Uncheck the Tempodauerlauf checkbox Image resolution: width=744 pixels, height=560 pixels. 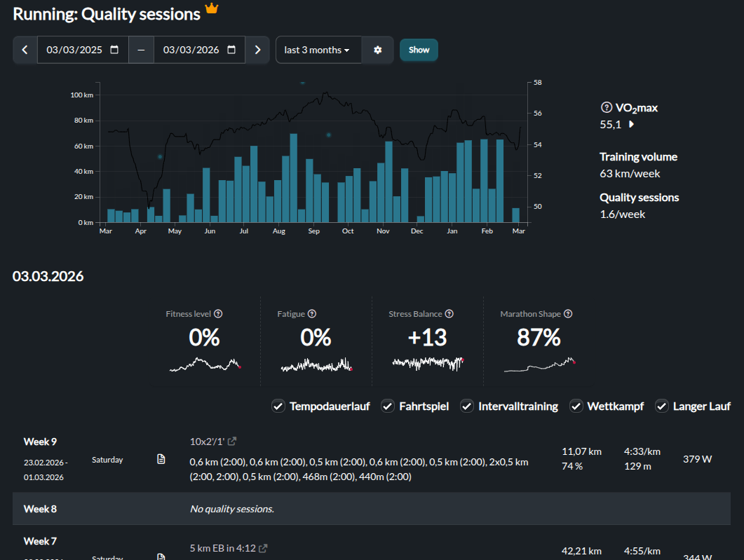pos(278,406)
